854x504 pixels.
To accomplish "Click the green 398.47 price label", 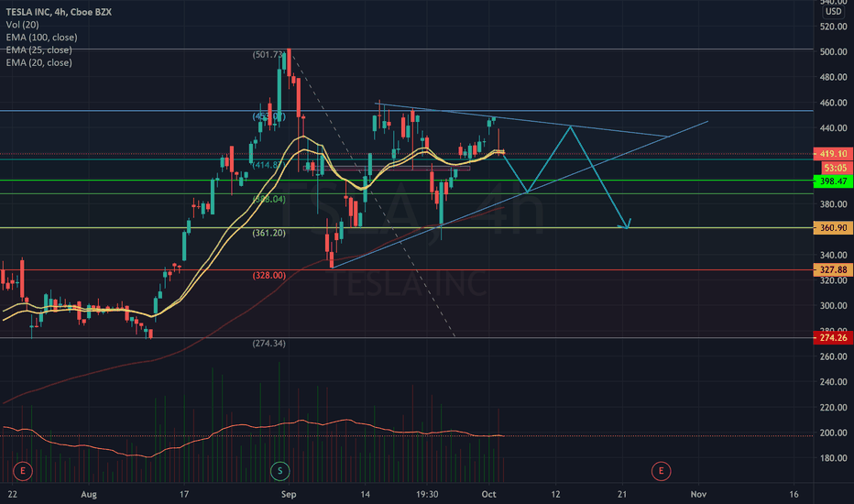I will pos(833,181).
